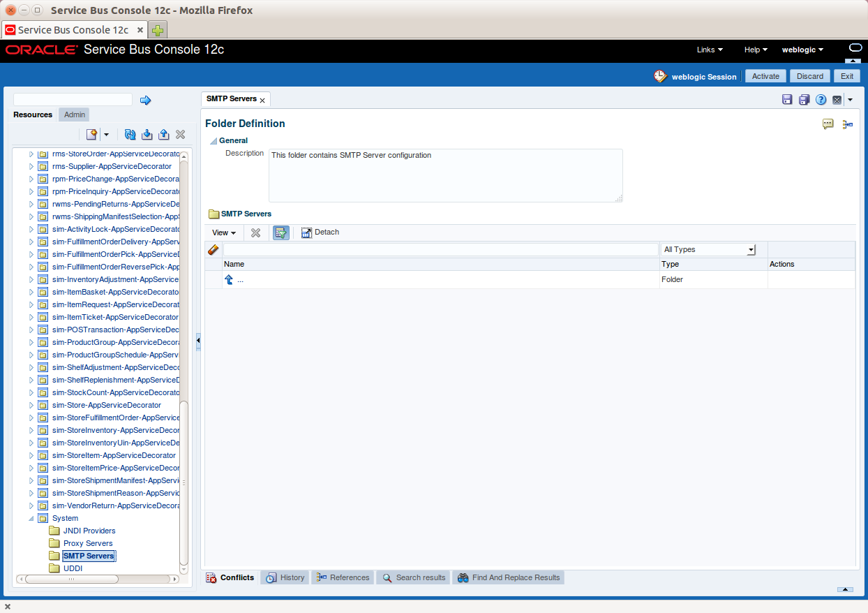This screenshot has height=613, width=868.
Task: Select the UDDI folder
Action: [73, 568]
